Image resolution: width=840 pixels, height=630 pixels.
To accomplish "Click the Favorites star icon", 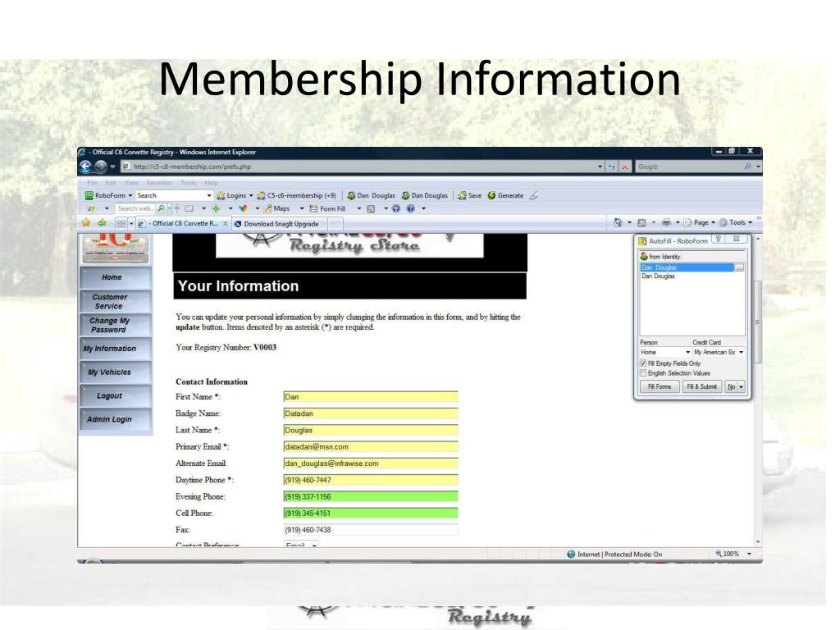I will [85, 223].
